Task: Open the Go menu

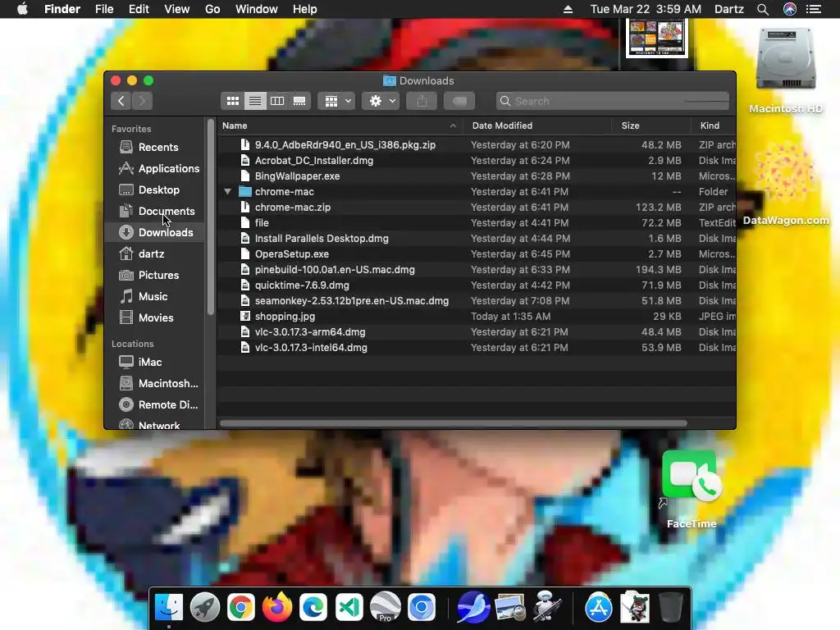Action: coord(212,9)
